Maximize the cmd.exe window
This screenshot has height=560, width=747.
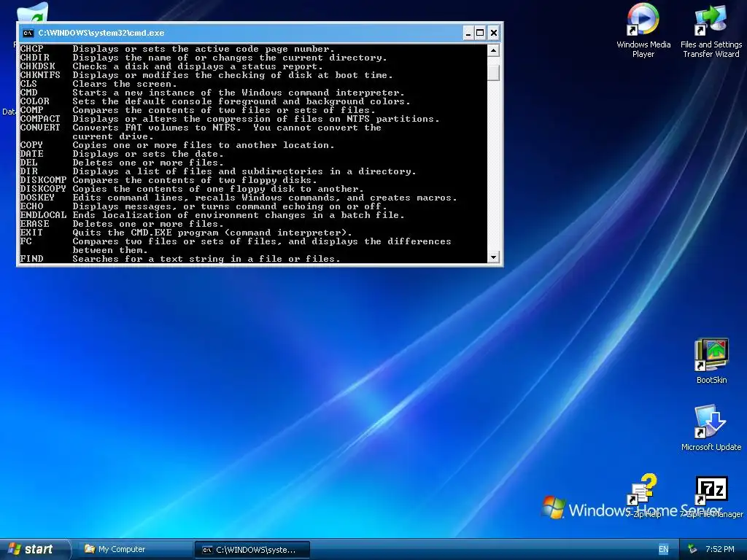(480, 33)
